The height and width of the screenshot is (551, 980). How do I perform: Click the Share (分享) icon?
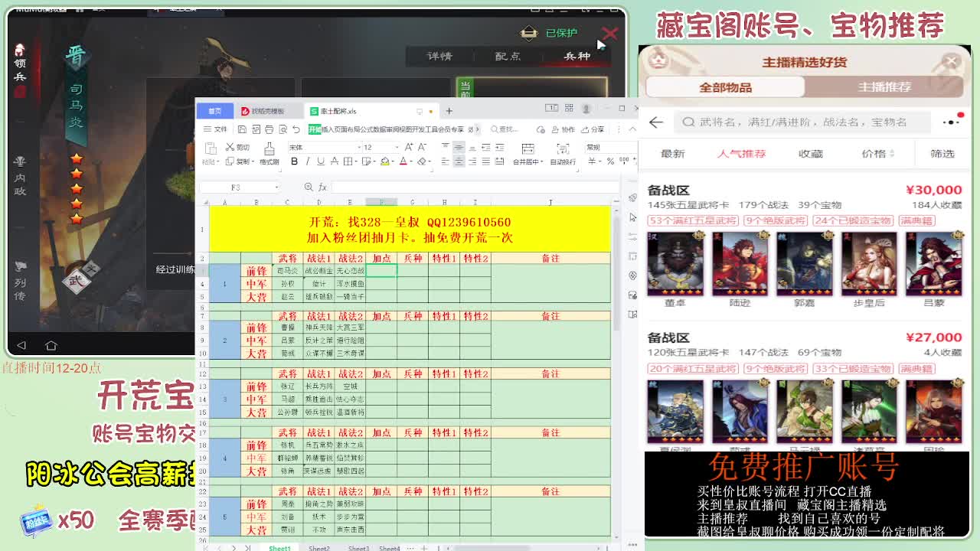point(593,129)
